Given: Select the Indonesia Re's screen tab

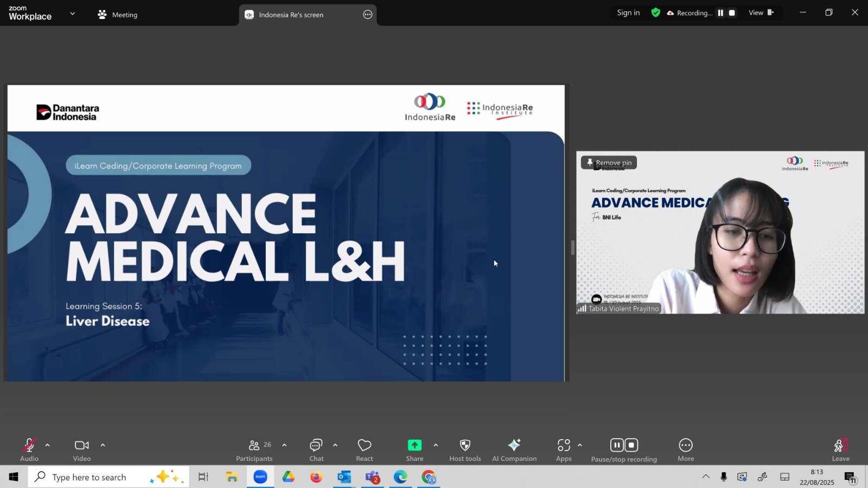Looking at the screenshot, I should [291, 15].
